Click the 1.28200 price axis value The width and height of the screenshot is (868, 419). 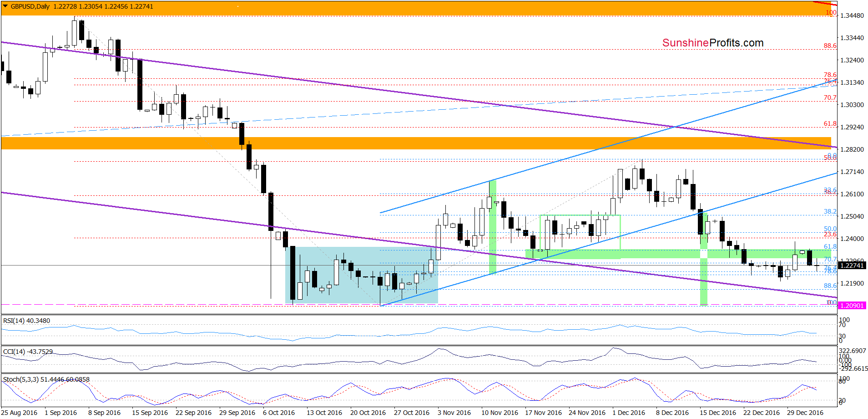click(x=852, y=149)
